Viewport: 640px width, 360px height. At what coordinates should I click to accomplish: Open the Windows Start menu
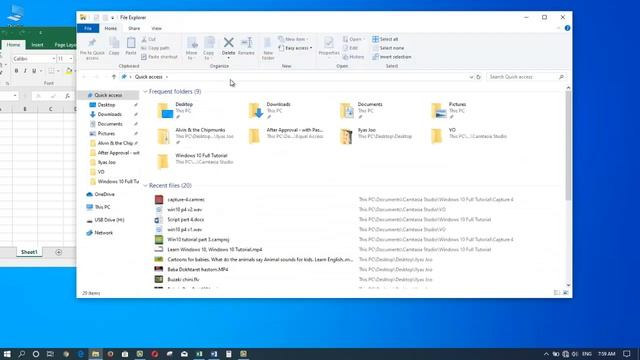click(x=7, y=354)
